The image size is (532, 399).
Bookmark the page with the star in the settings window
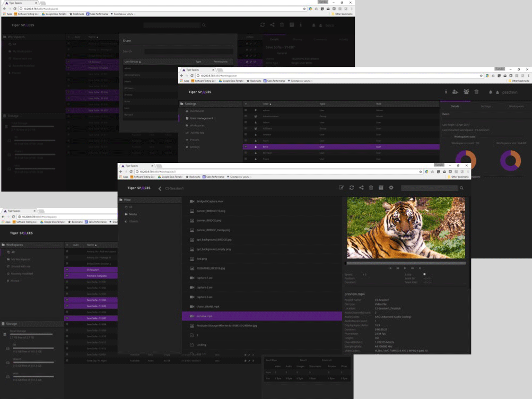(481, 76)
